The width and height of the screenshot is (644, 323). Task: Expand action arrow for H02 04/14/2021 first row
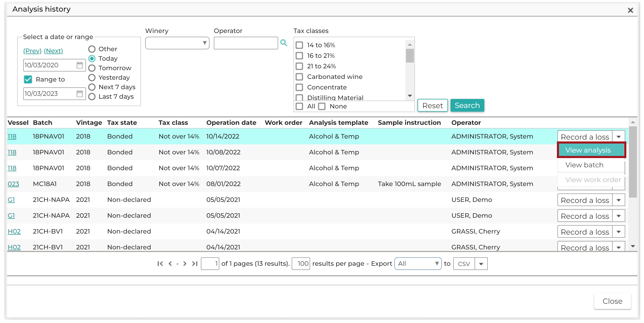pos(619,232)
